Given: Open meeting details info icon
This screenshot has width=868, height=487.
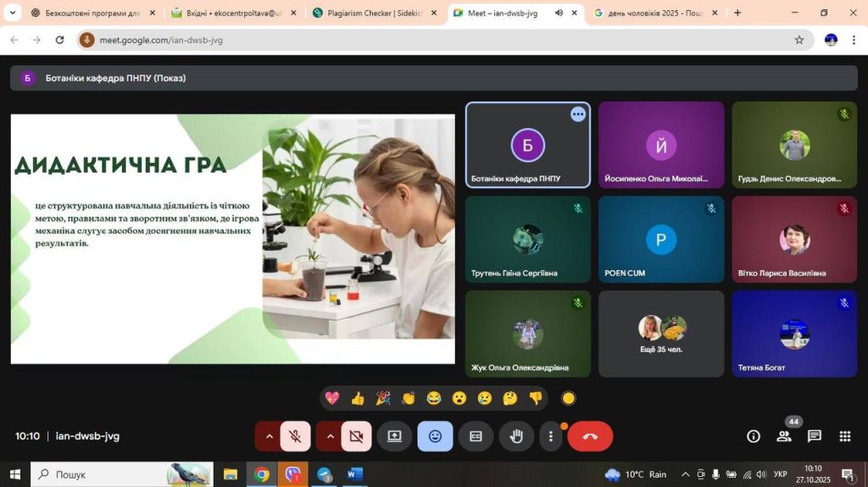Looking at the screenshot, I should [x=753, y=436].
